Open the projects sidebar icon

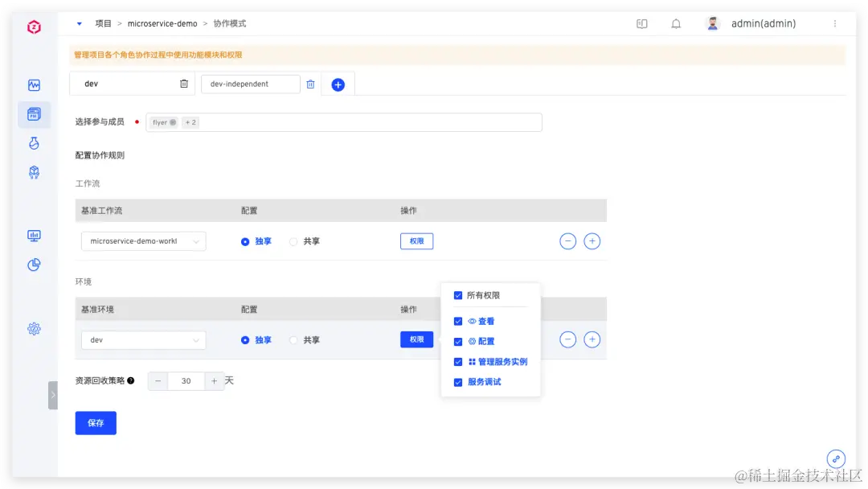(x=34, y=114)
